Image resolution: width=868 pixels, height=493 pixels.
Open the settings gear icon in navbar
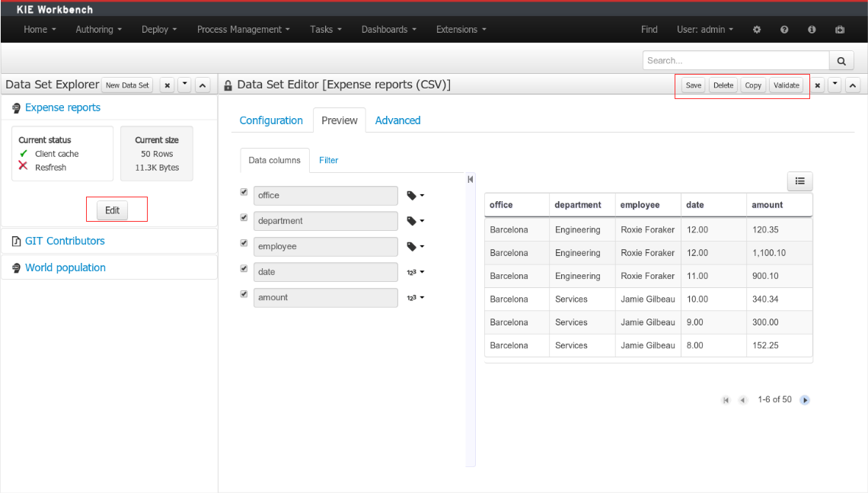tap(757, 30)
